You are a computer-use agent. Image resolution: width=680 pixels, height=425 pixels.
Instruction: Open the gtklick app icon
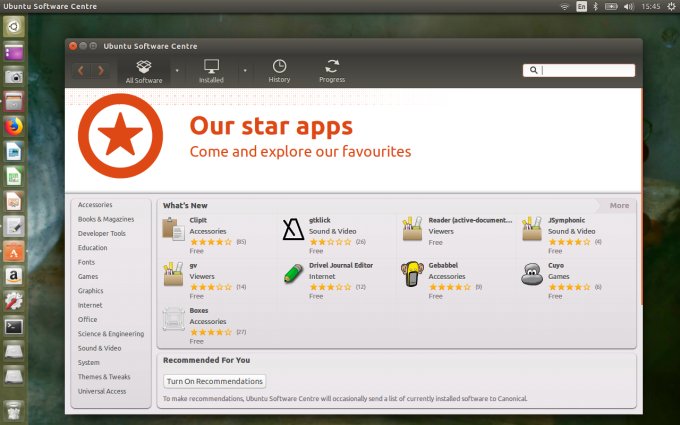pos(292,230)
